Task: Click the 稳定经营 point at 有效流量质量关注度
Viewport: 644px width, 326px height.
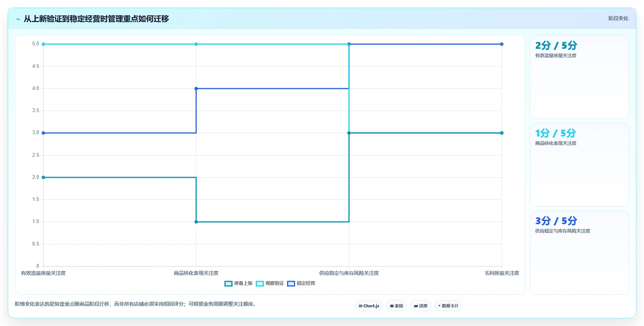Action: (x=43, y=133)
